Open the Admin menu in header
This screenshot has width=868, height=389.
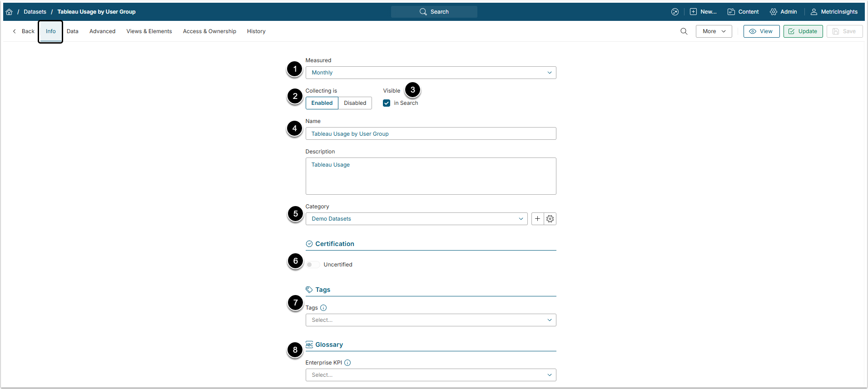coord(784,12)
